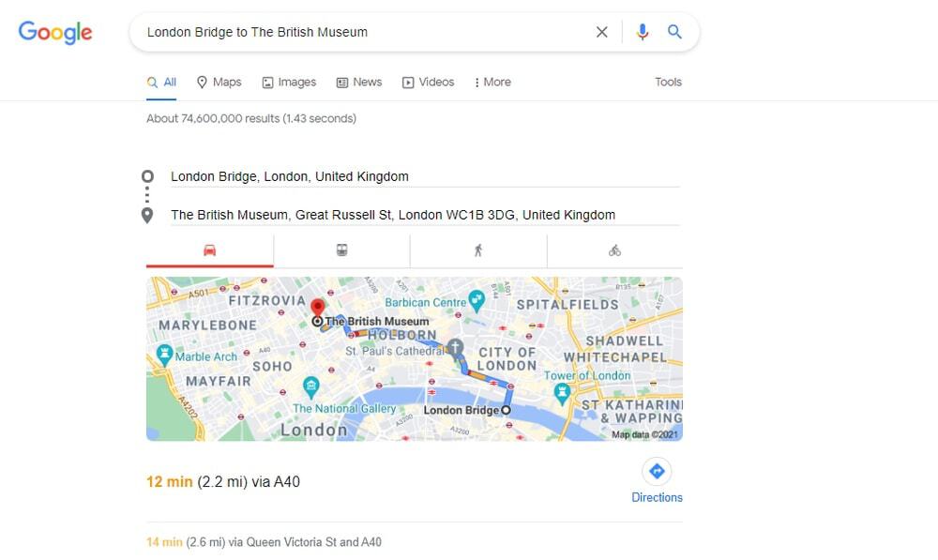The width and height of the screenshot is (938, 560).
Task: Go to the News results tab
Action: tap(359, 82)
